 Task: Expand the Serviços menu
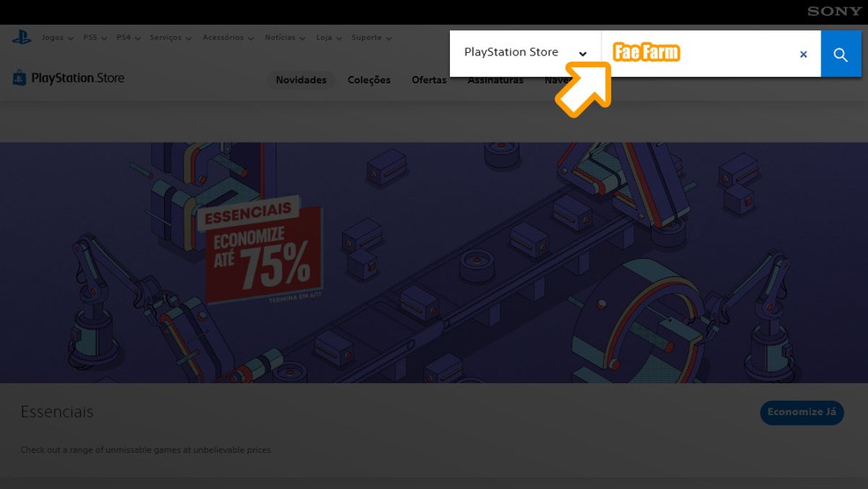(170, 38)
